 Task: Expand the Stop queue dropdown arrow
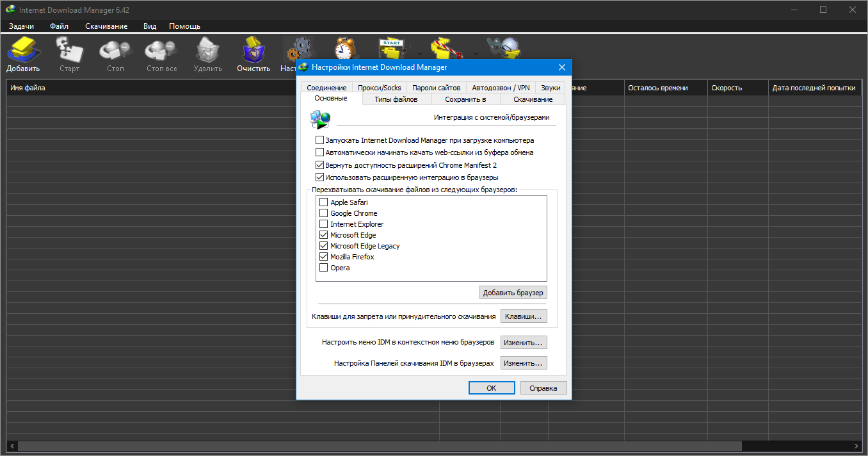click(475, 54)
